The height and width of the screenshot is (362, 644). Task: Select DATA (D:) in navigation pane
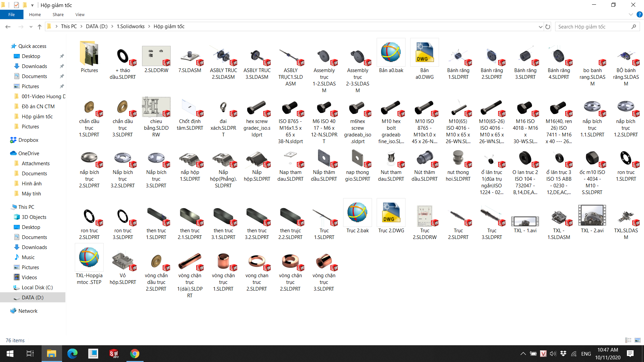pyautogui.click(x=33, y=298)
